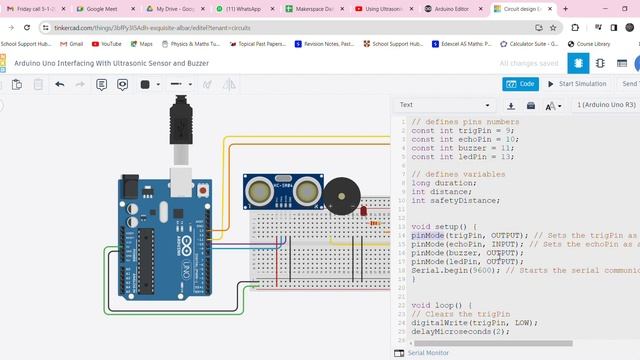Open the Paste toolbar icon
Viewport: 640px width, 360px height.
(x=17, y=84)
